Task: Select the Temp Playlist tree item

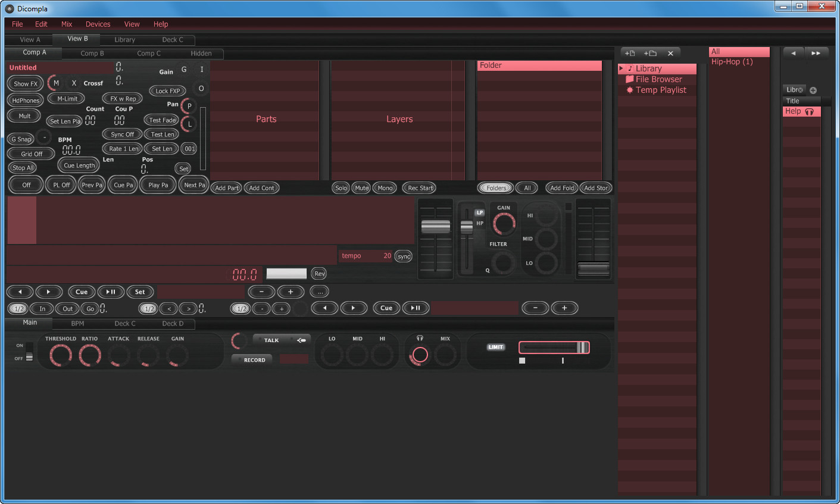Action: tap(657, 90)
